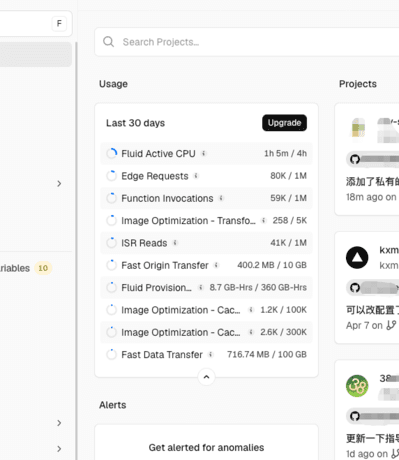The image size is (399, 460).
Task: Click the highlighted gray sidebar item
Action: click(x=36, y=54)
